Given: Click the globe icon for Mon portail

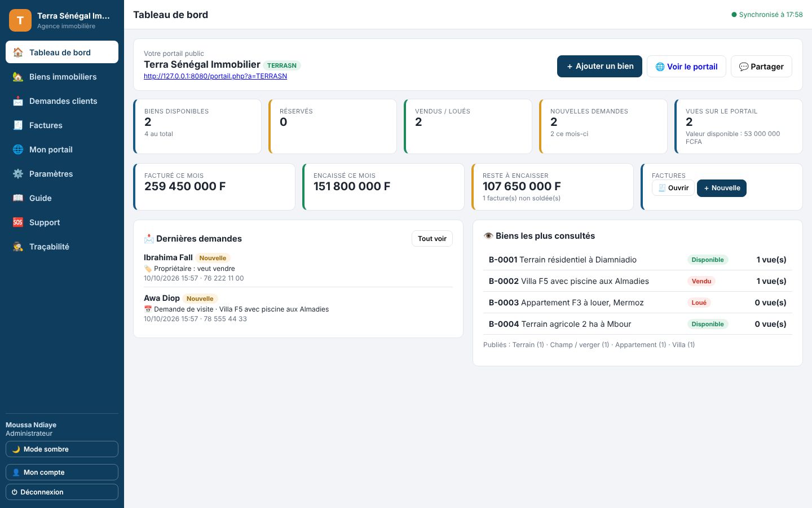Looking at the screenshot, I should (18, 150).
